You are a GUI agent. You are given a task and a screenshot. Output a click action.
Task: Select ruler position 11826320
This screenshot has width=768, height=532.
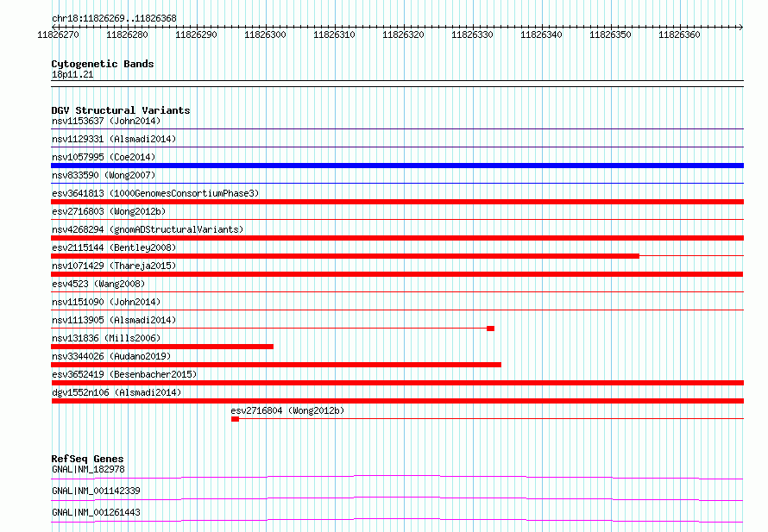pos(403,34)
